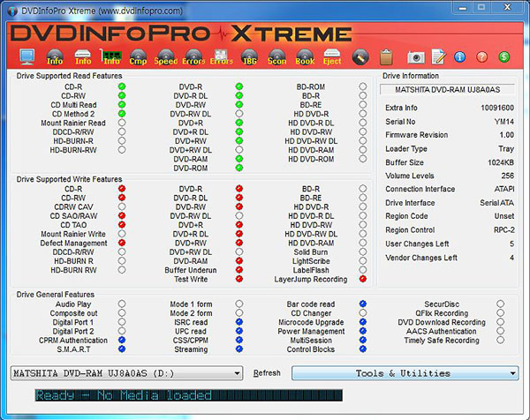
Task: Click the CD SAO/RAW write red indicator
Action: click(x=122, y=215)
